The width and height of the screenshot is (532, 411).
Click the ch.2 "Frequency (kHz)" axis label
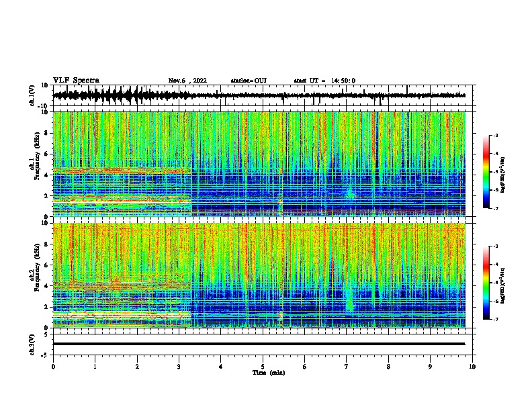click(37, 267)
